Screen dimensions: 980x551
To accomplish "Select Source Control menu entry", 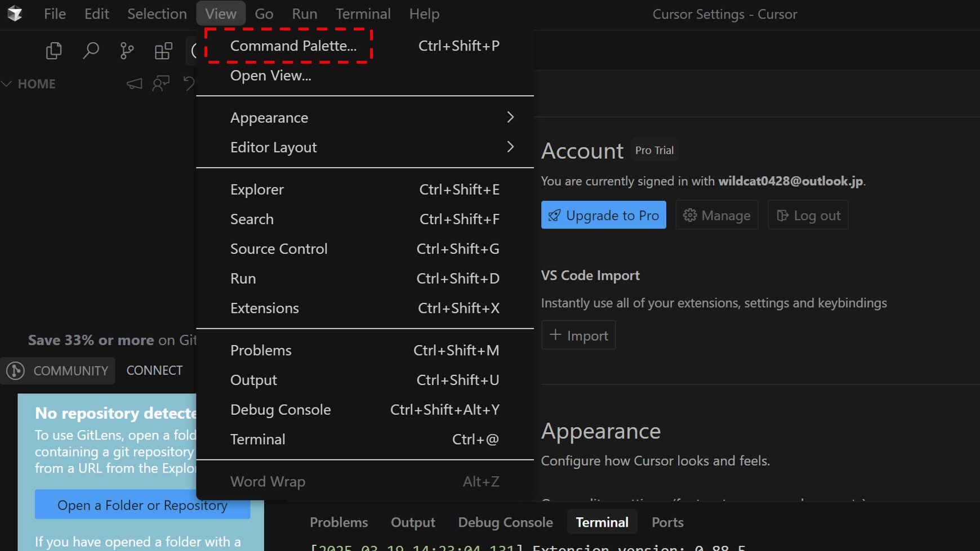I will [x=365, y=249].
